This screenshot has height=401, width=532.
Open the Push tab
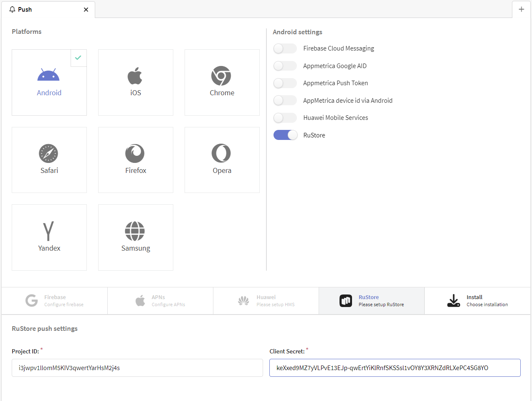(x=48, y=9)
